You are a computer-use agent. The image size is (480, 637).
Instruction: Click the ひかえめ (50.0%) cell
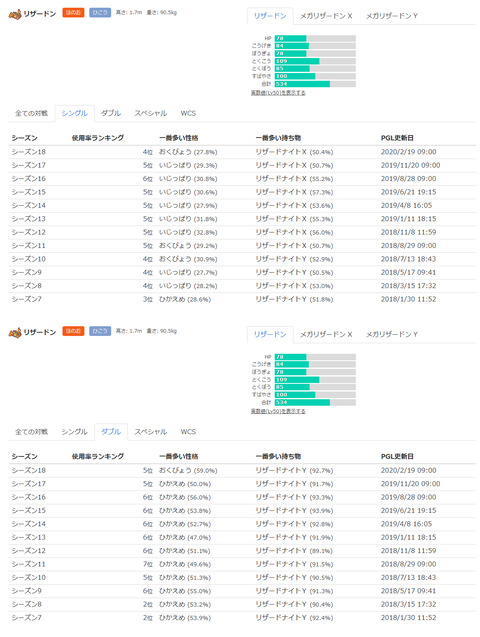pyautogui.click(x=185, y=484)
